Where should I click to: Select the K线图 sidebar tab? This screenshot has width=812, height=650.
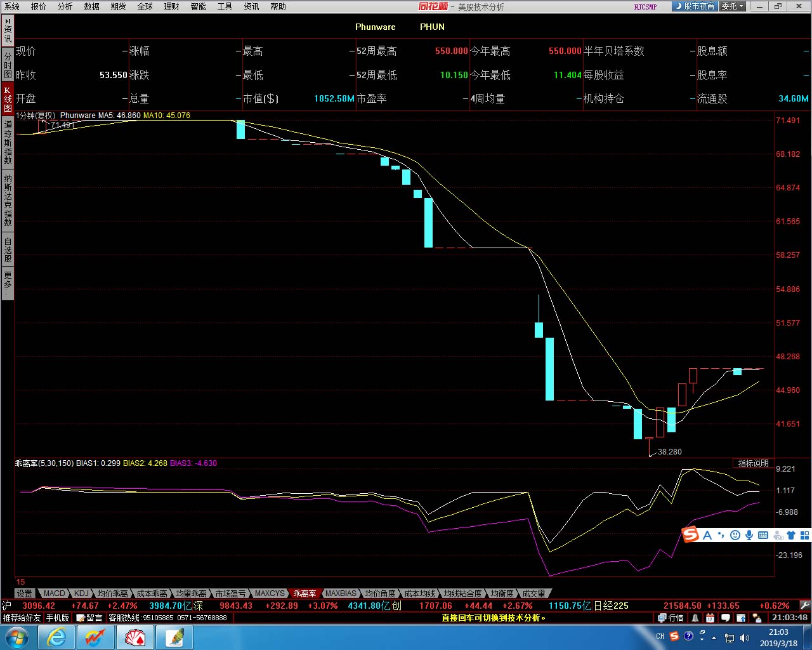[8, 100]
